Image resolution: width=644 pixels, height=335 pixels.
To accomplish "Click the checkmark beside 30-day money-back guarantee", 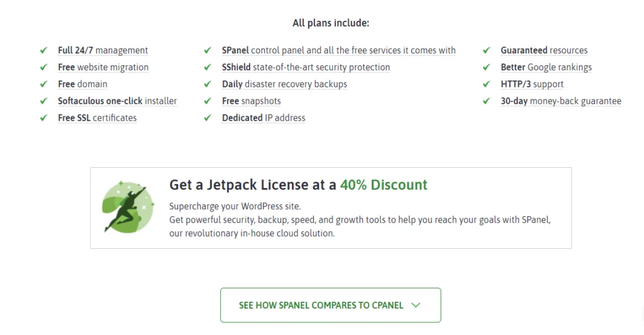I will (487, 101).
